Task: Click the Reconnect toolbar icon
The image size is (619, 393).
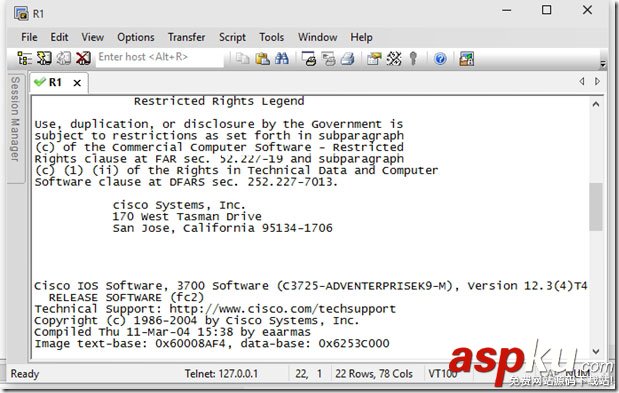Action: pyautogui.click(x=64, y=58)
